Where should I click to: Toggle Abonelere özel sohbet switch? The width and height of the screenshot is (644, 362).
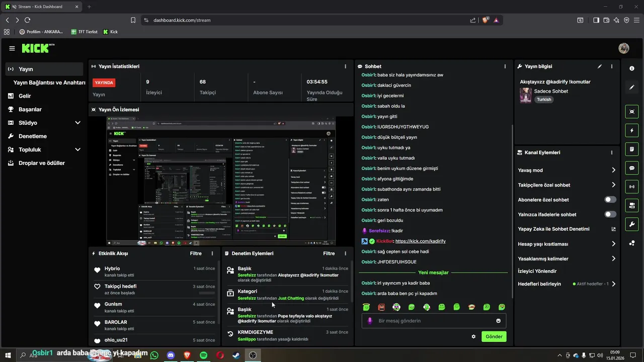click(610, 200)
